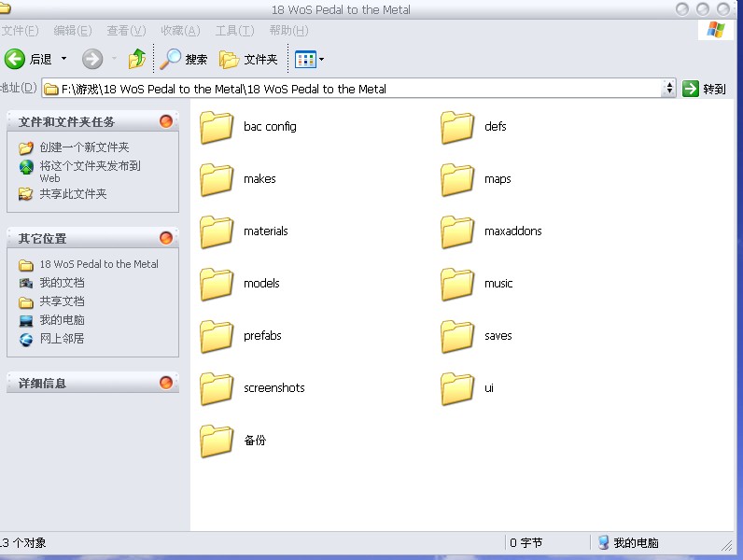Open the 查看(V) menu

126,31
